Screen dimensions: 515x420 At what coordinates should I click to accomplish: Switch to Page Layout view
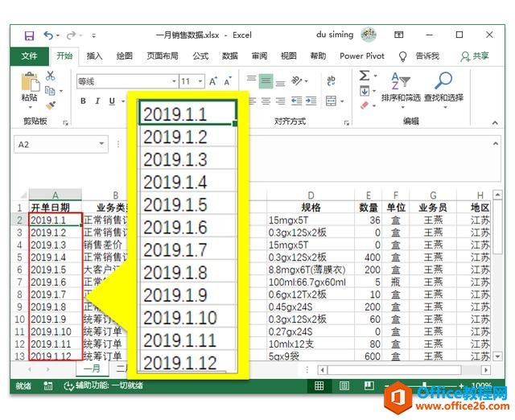coord(344,386)
